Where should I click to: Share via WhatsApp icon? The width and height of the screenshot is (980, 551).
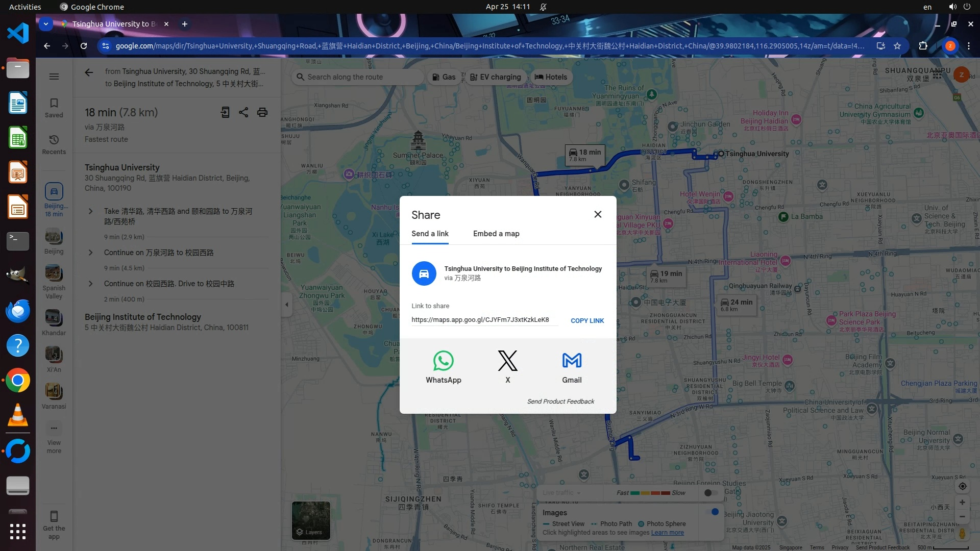pos(443,361)
